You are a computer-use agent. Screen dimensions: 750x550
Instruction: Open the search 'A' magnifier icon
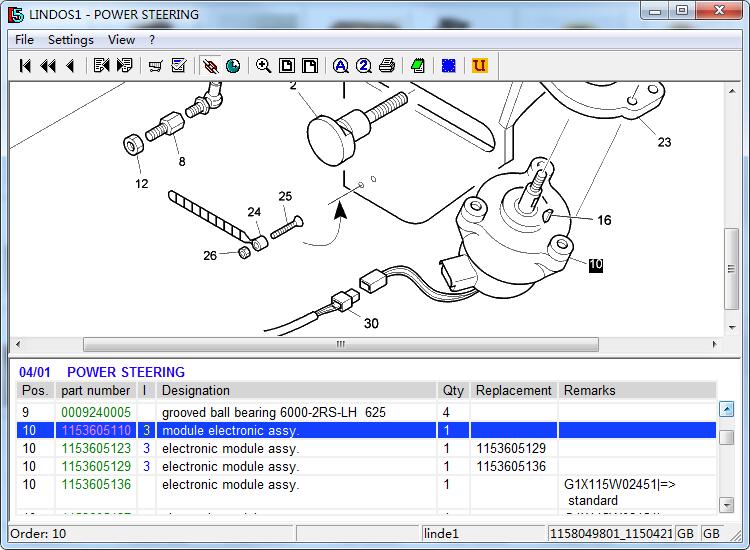coord(341,66)
